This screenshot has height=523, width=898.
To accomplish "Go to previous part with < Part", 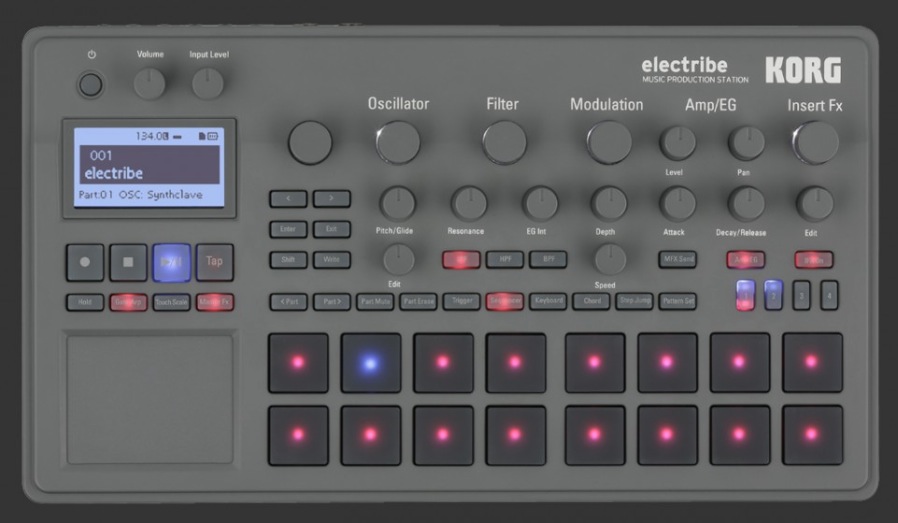I will (289, 301).
